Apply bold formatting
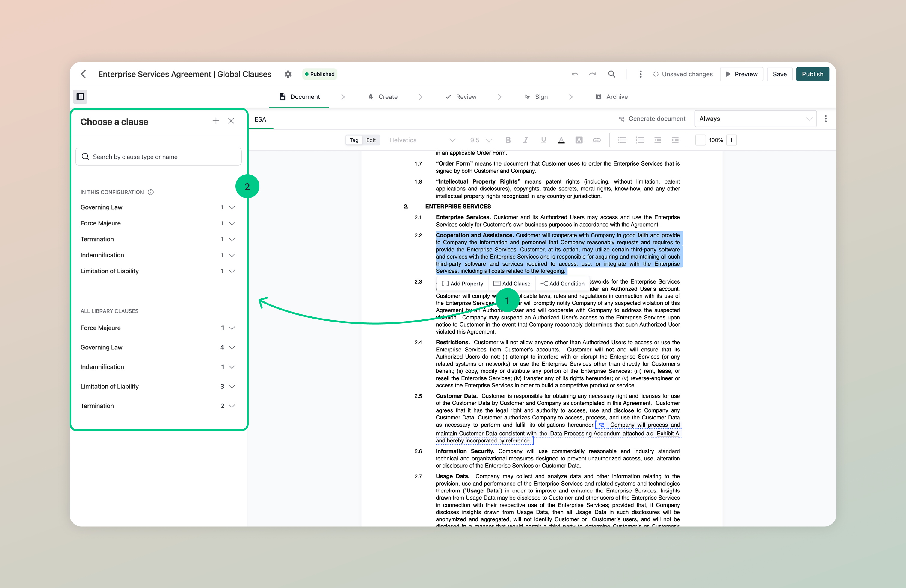Viewport: 906px width, 588px height. 508,140
